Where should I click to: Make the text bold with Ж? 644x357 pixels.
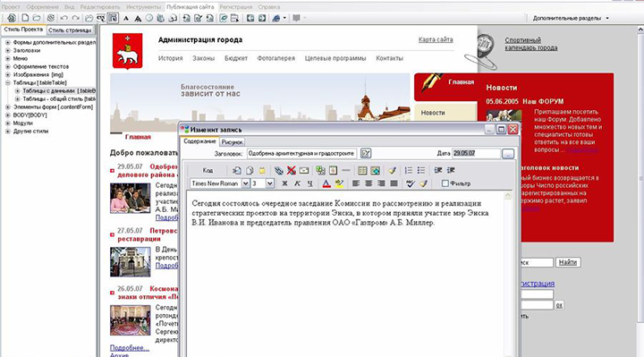(x=284, y=183)
